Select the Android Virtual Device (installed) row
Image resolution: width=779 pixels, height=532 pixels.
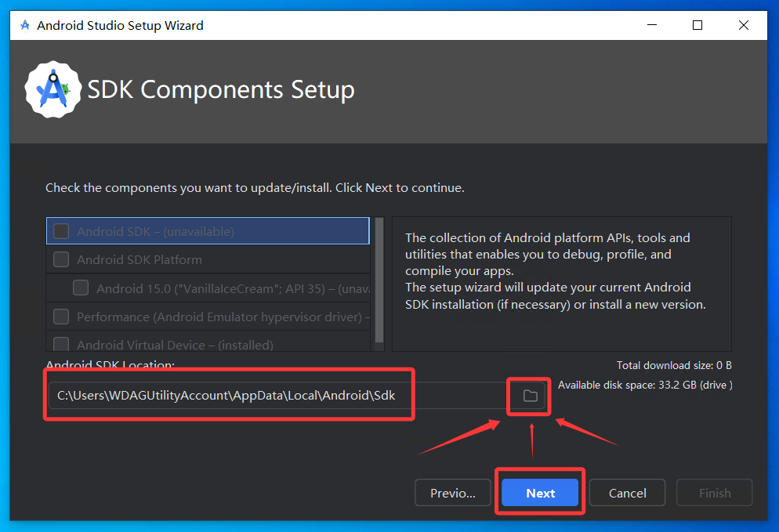[175, 344]
